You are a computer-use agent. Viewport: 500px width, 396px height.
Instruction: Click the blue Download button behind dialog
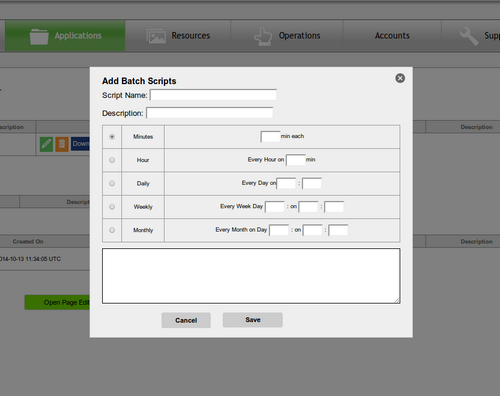pos(80,144)
